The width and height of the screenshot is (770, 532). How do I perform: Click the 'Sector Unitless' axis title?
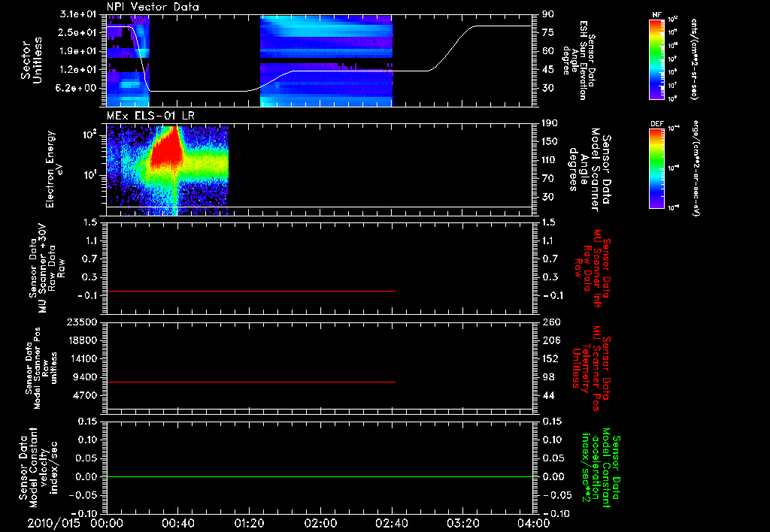pos(32,60)
